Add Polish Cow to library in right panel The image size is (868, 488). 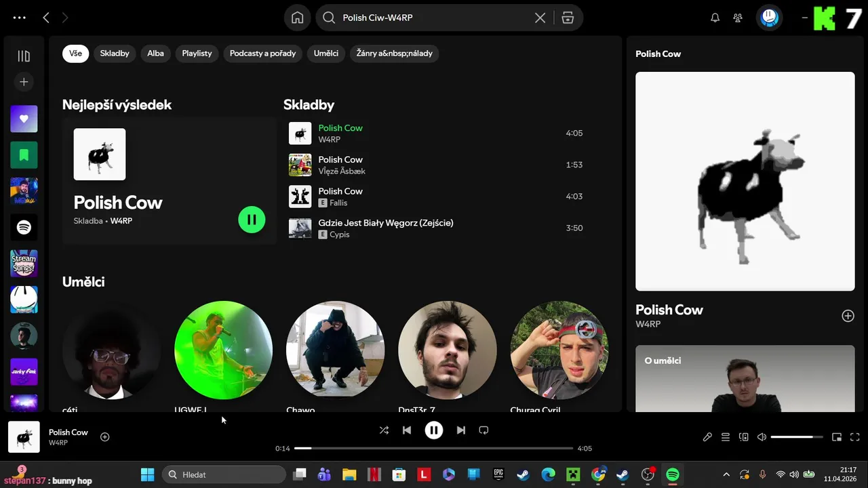tap(848, 316)
